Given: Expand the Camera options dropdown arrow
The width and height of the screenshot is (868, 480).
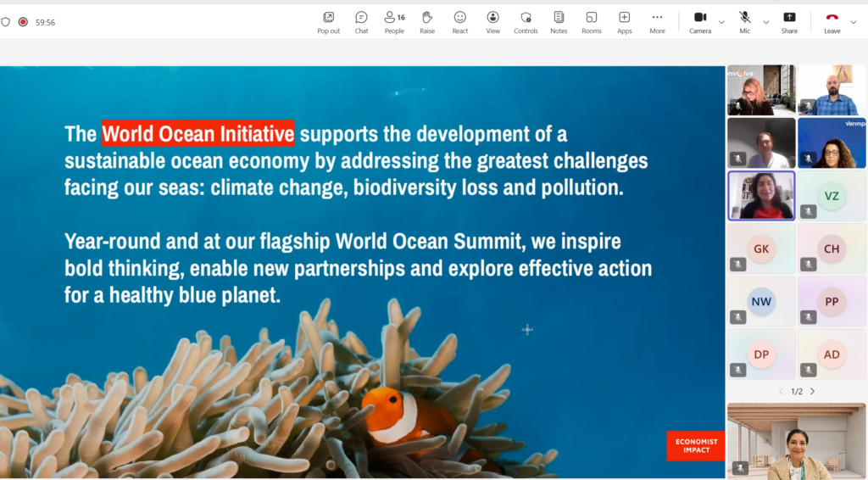Looking at the screenshot, I should (722, 22).
